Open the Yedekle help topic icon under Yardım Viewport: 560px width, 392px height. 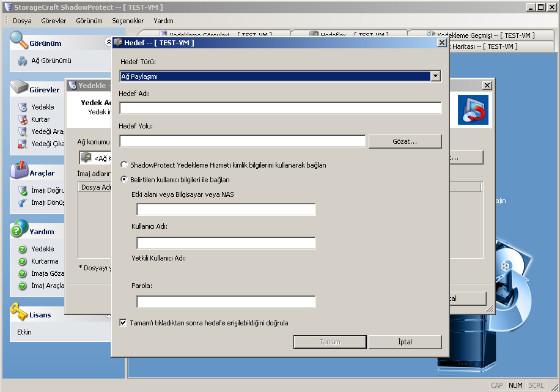23,249
